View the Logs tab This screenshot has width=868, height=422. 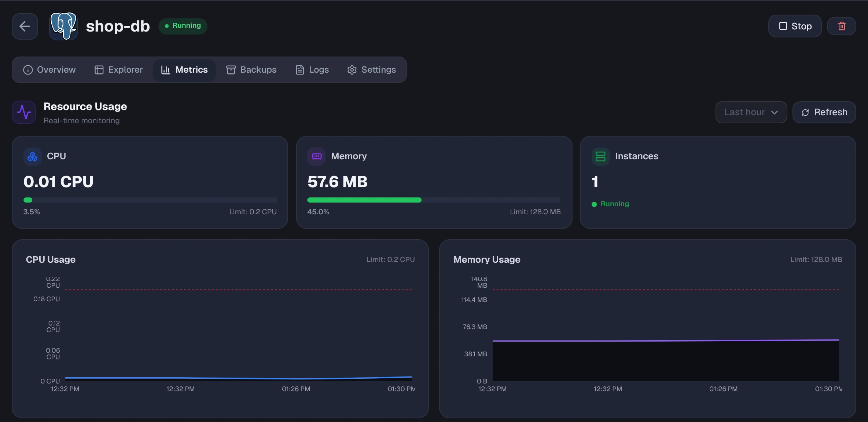click(312, 70)
